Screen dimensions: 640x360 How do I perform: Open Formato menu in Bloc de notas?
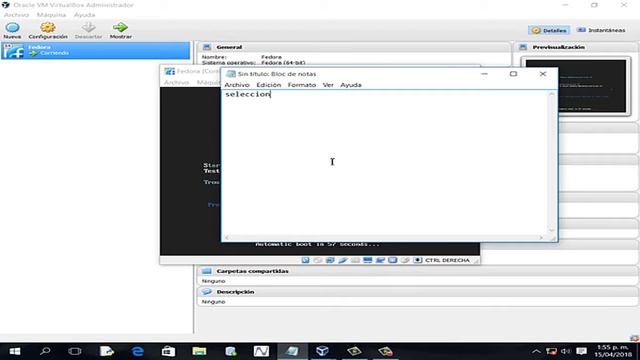(x=302, y=85)
